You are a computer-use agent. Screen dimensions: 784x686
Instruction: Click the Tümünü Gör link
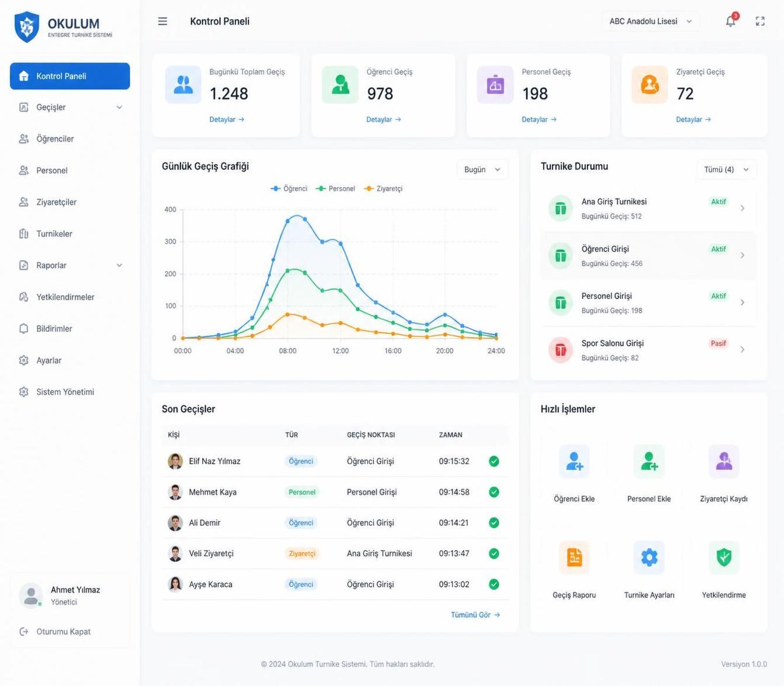(475, 615)
